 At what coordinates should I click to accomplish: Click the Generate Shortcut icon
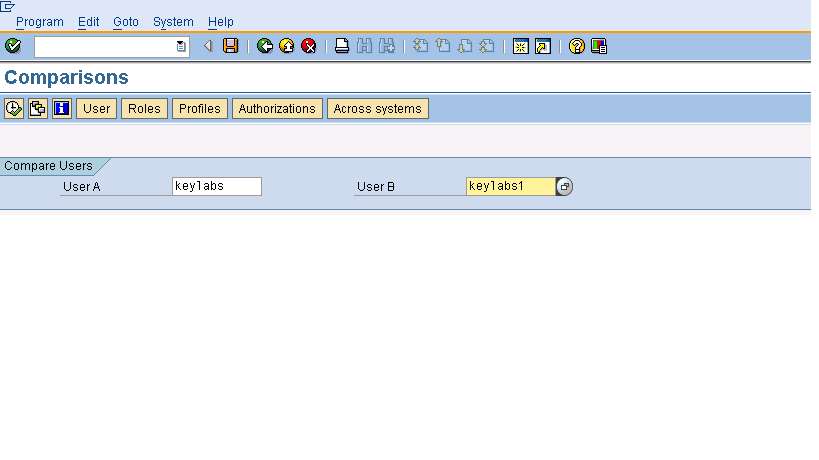543,46
